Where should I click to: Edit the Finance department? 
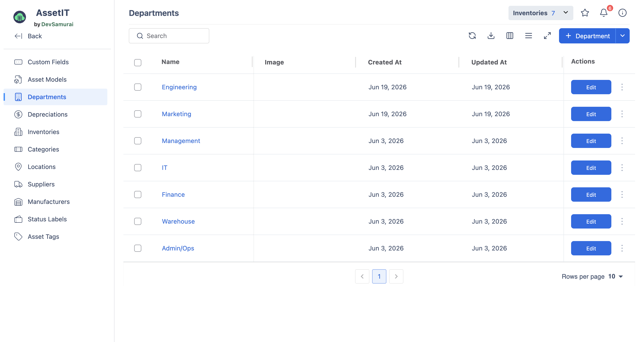pos(591,195)
